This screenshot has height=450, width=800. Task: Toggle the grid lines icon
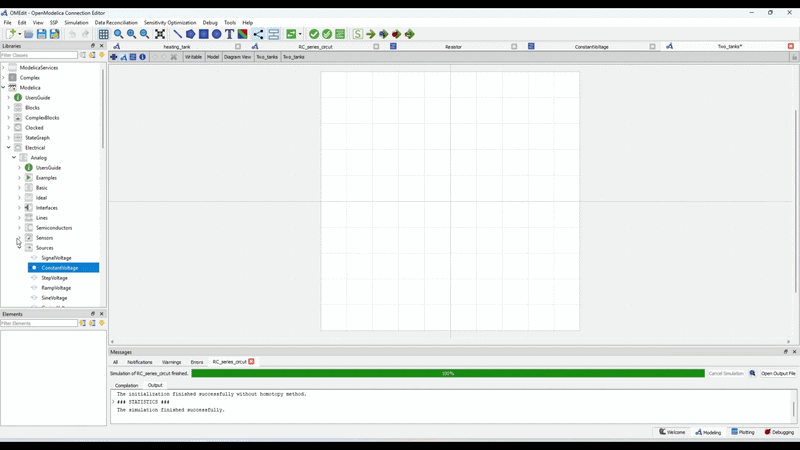coord(104,34)
